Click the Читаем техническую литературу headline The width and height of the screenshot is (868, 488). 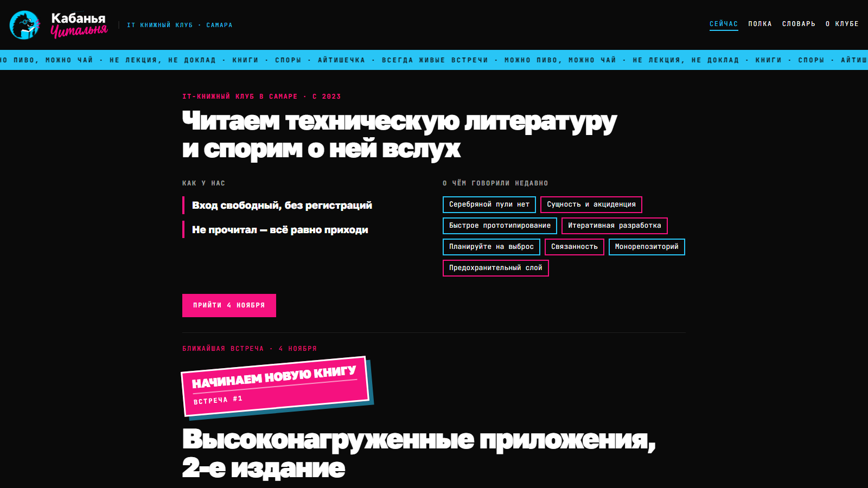pyautogui.click(x=399, y=134)
